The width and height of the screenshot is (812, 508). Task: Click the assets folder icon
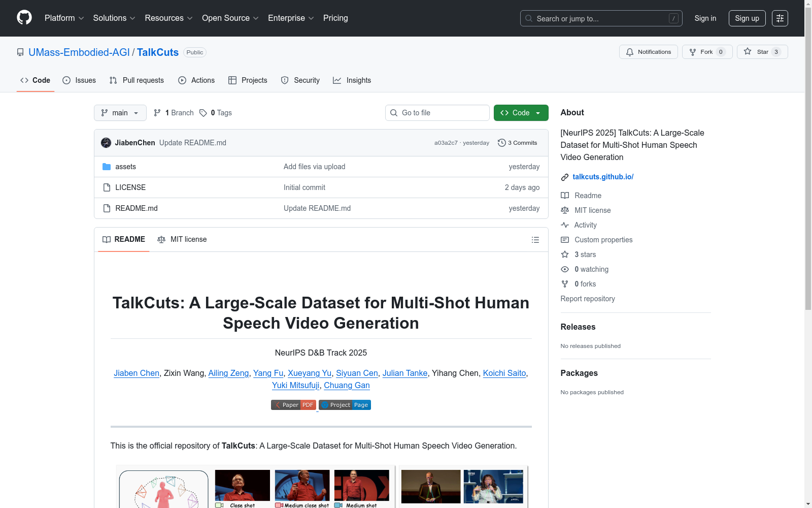click(x=107, y=167)
